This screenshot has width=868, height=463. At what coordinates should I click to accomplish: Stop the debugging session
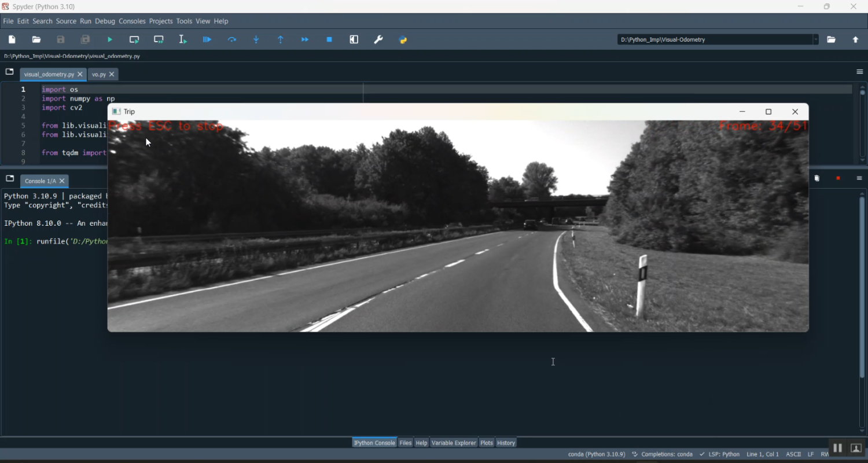329,39
